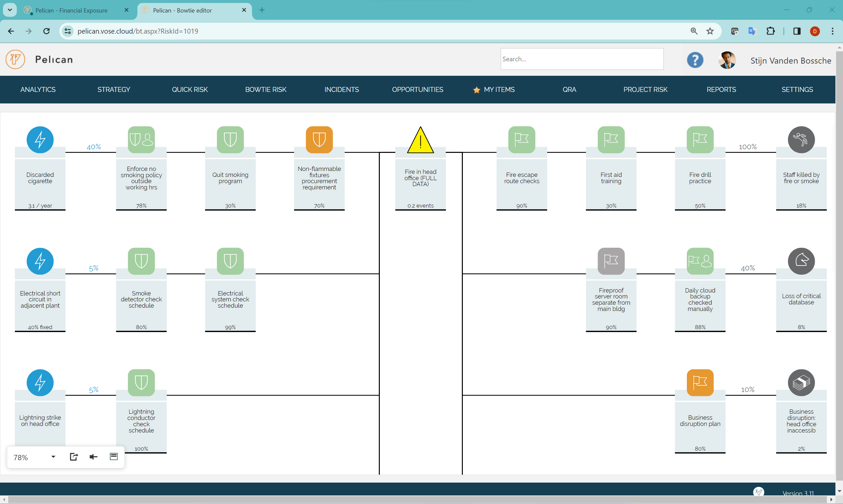
Task: Click the orange shield on Non-flammable fixtures procurement requirement
Action: click(319, 140)
